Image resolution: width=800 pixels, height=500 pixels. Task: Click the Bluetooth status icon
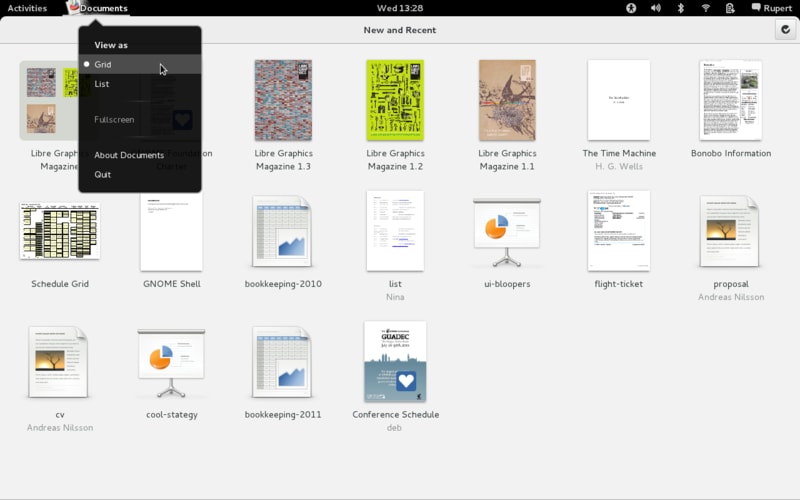coord(680,8)
